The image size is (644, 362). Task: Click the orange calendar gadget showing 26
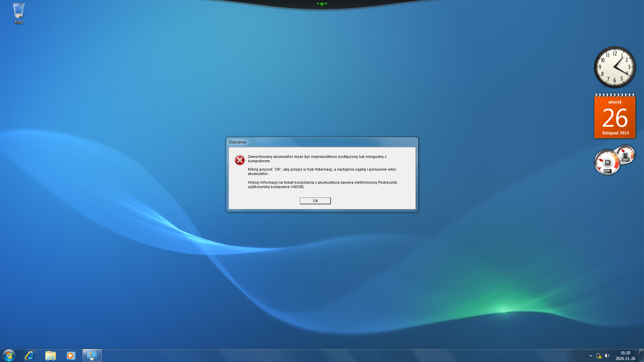click(615, 117)
